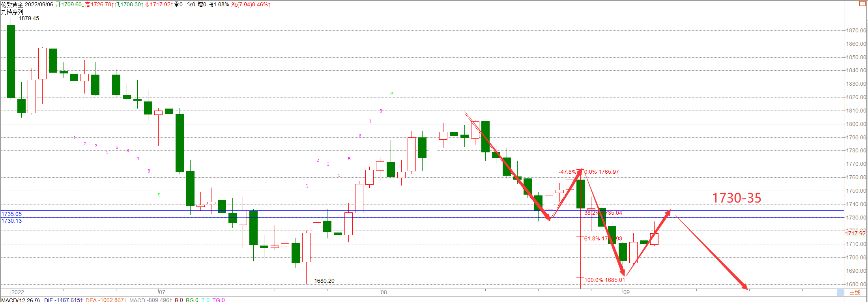Click the amplitude value 振1.08%
The image size is (868, 302).
coord(219,4)
